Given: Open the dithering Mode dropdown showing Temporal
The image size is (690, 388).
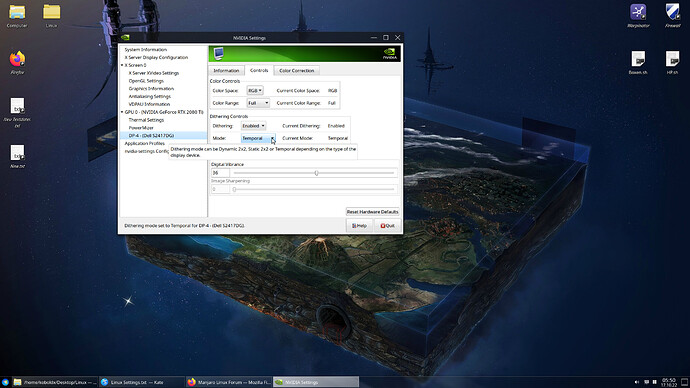Looking at the screenshot, I should tap(258, 138).
